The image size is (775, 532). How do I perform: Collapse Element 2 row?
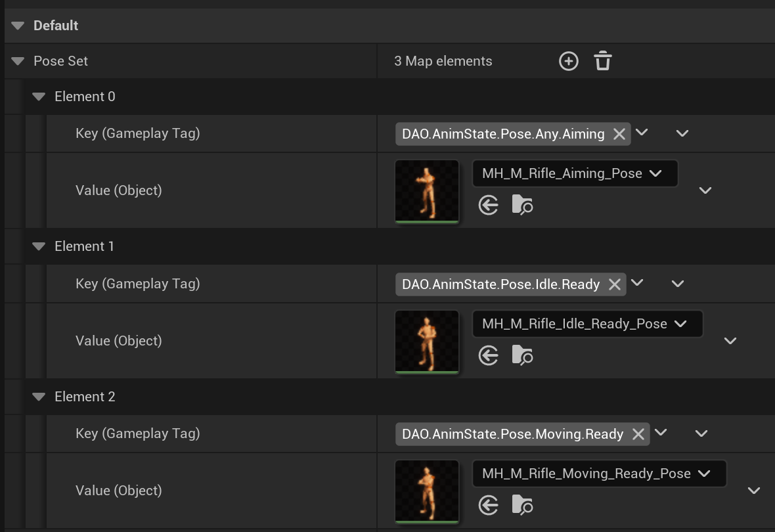coord(39,397)
